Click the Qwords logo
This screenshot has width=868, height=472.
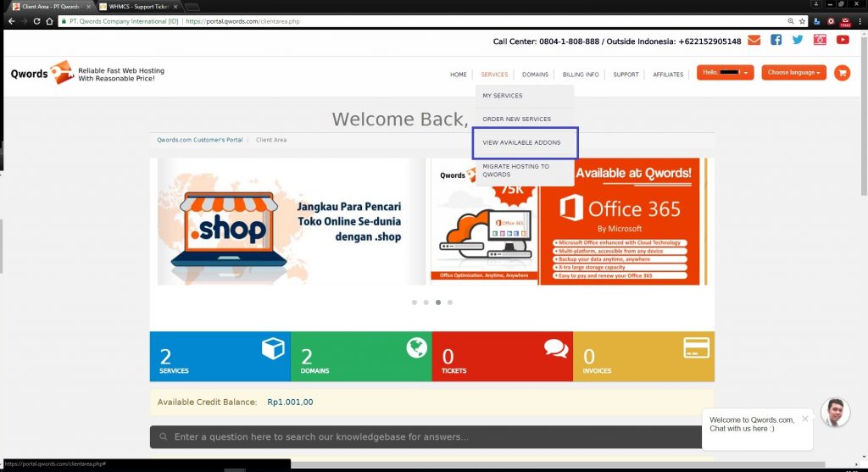[x=41, y=74]
